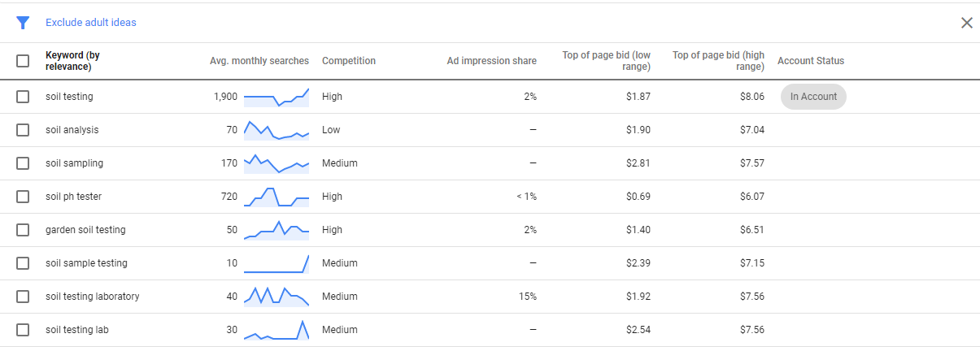Sort by Ad impression share header
This screenshot has width=980, height=351.
click(x=492, y=61)
